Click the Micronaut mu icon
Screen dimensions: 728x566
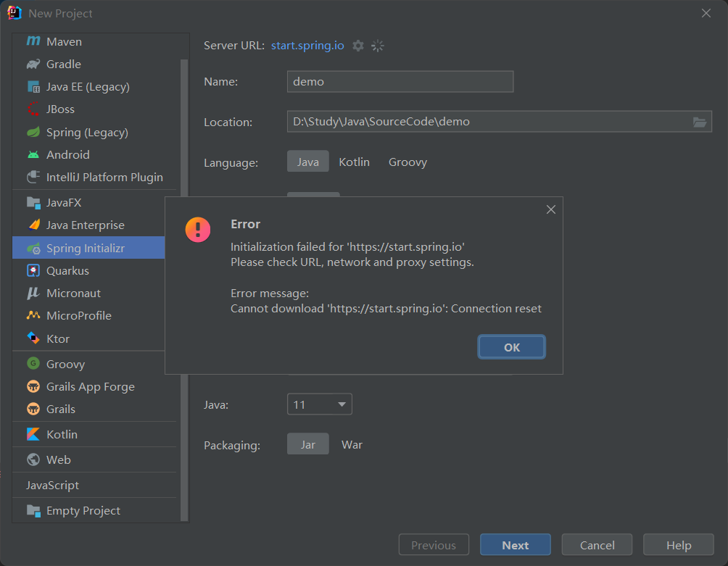pyautogui.click(x=33, y=294)
